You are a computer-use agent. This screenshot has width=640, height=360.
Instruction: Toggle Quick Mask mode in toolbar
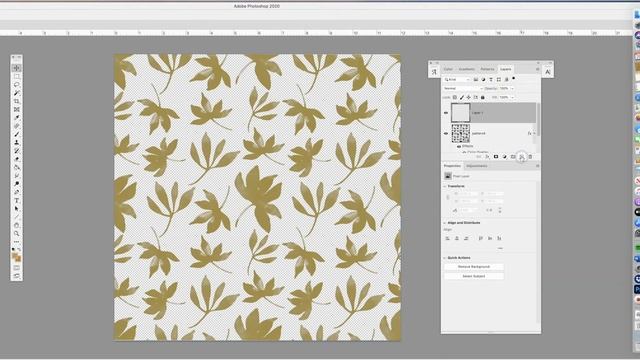coord(17,268)
